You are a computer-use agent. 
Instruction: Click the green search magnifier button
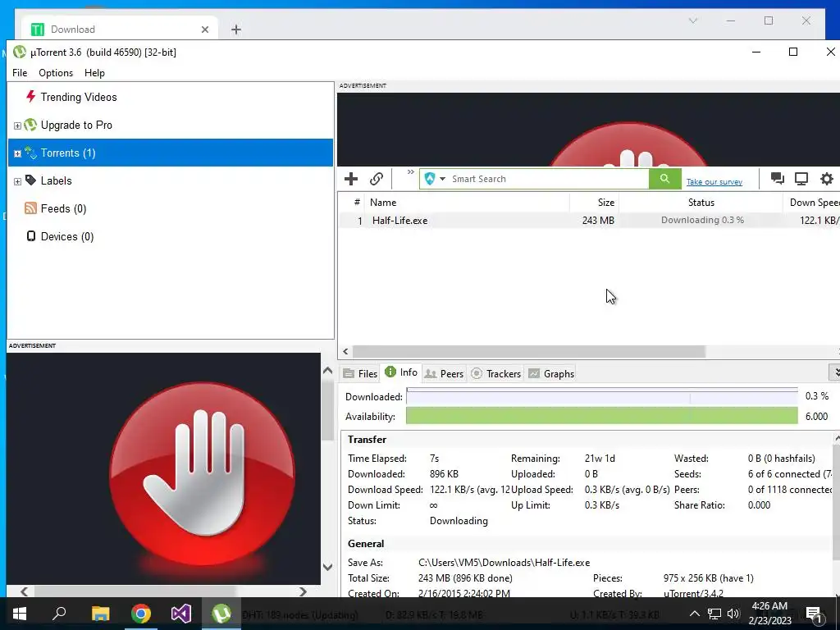(x=664, y=179)
